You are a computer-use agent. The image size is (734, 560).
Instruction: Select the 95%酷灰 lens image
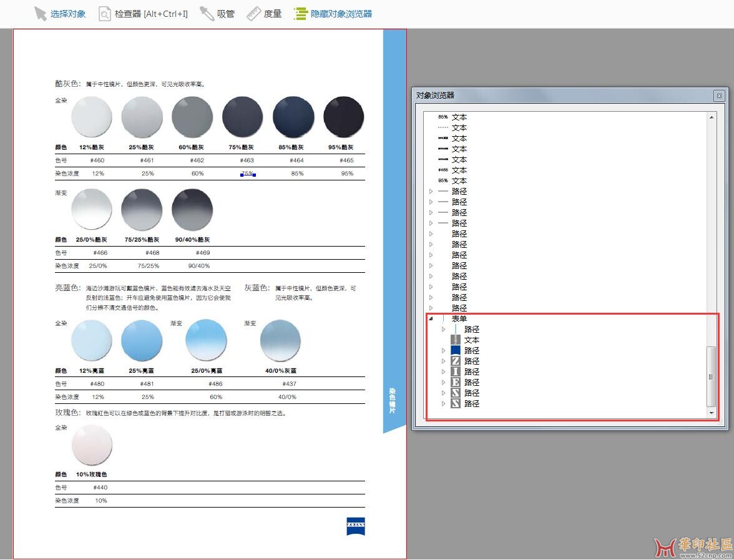pos(343,117)
